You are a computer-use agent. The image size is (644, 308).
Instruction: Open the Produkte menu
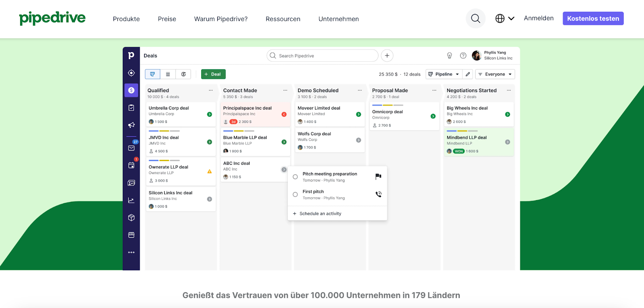click(x=126, y=19)
